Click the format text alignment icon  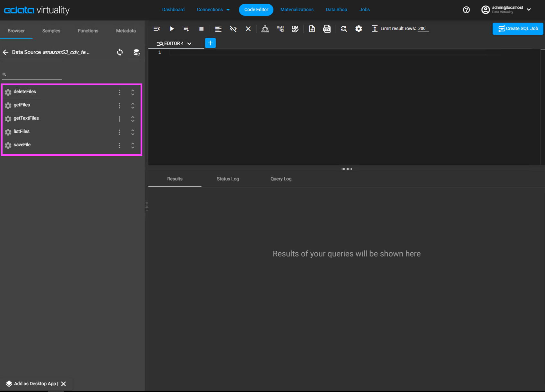[218, 29]
